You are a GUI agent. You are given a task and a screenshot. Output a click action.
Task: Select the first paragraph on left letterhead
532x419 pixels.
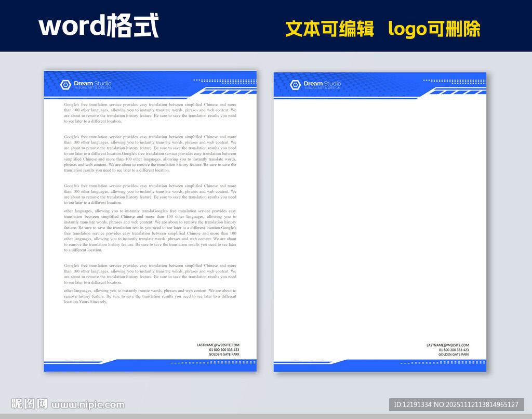pyautogui.click(x=150, y=113)
